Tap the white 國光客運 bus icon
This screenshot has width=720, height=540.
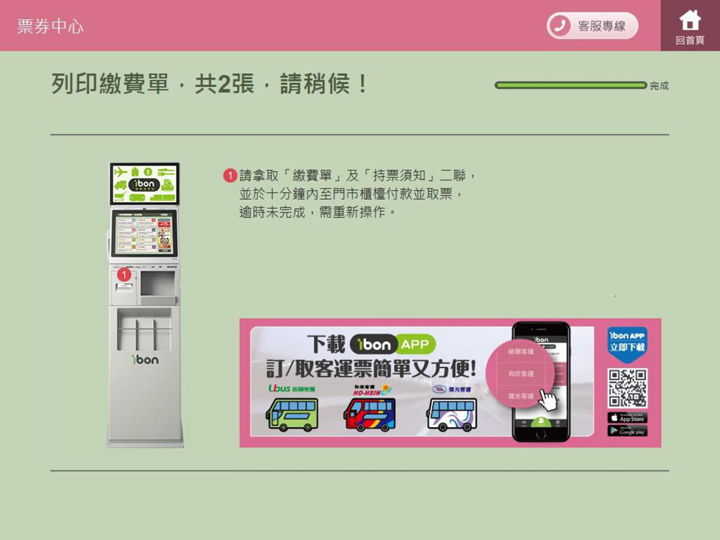coord(452,414)
